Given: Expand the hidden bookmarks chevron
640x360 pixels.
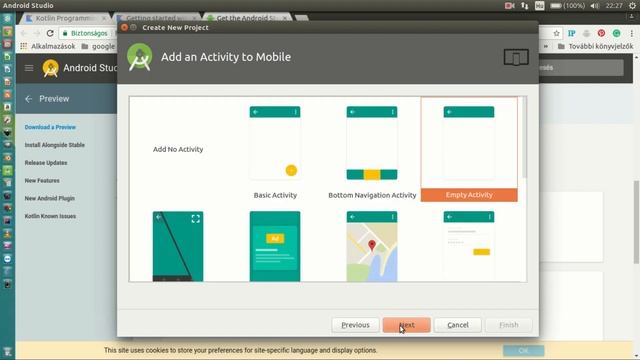Looking at the screenshot, I should point(546,47).
